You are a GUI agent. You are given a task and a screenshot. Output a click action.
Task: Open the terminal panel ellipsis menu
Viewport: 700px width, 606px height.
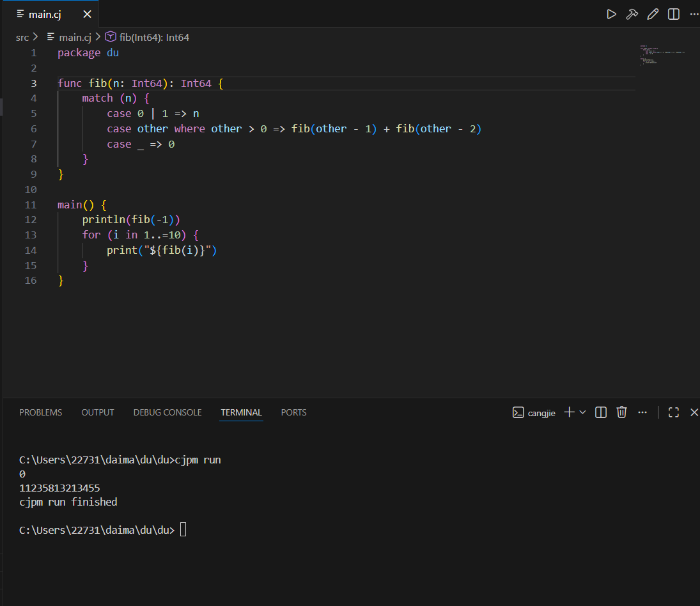pos(642,412)
